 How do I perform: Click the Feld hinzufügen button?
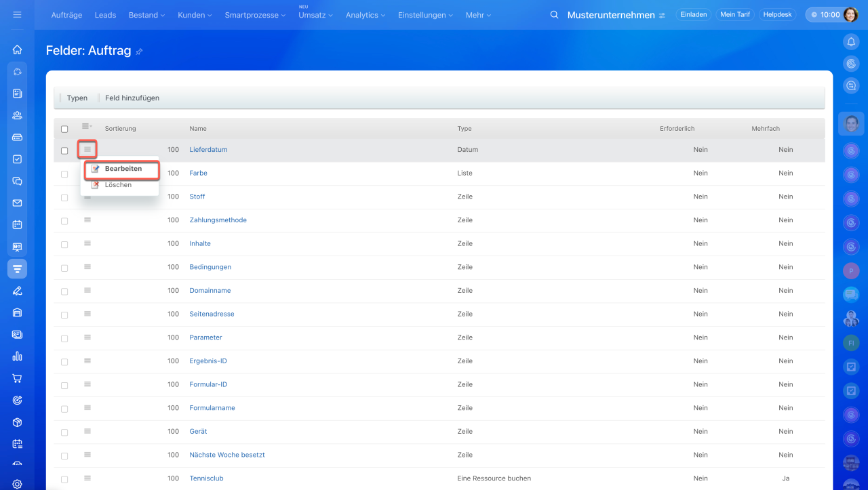tap(132, 98)
